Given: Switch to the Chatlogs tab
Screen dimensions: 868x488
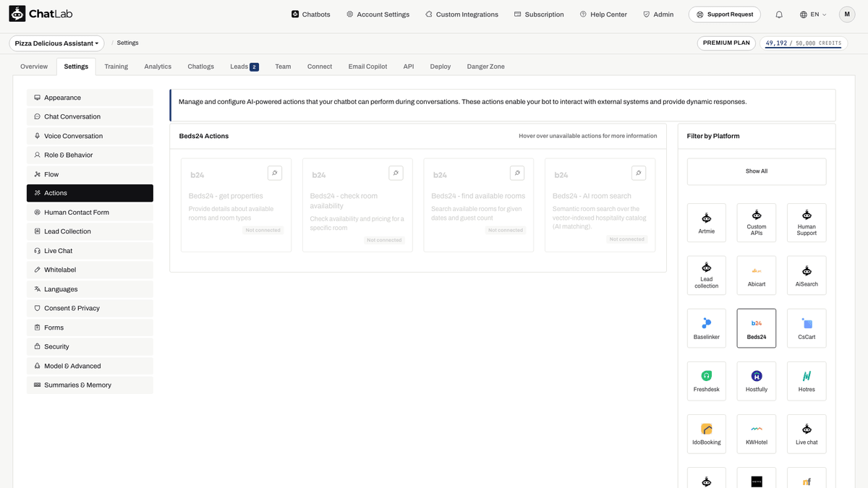Looking at the screenshot, I should click(201, 67).
